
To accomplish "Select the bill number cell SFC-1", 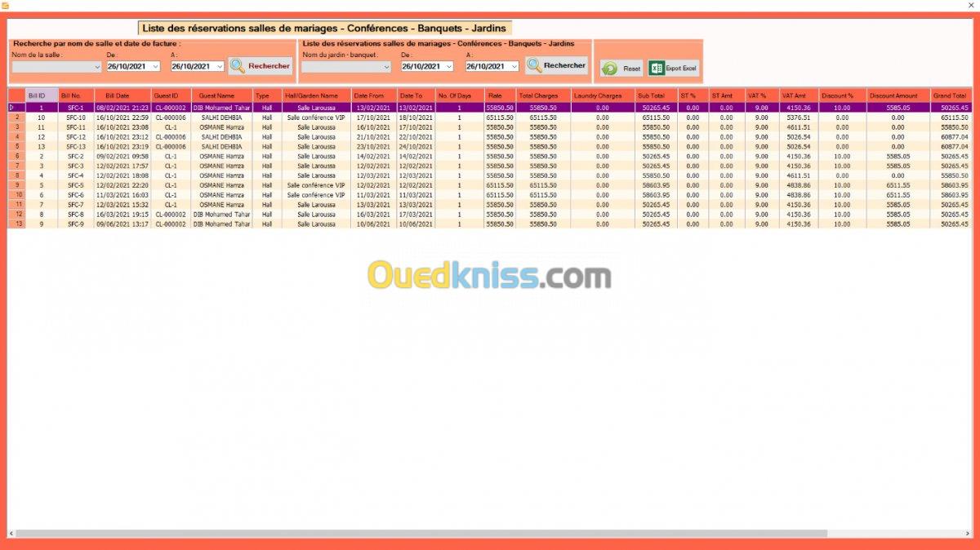I will pyautogui.click(x=76, y=108).
